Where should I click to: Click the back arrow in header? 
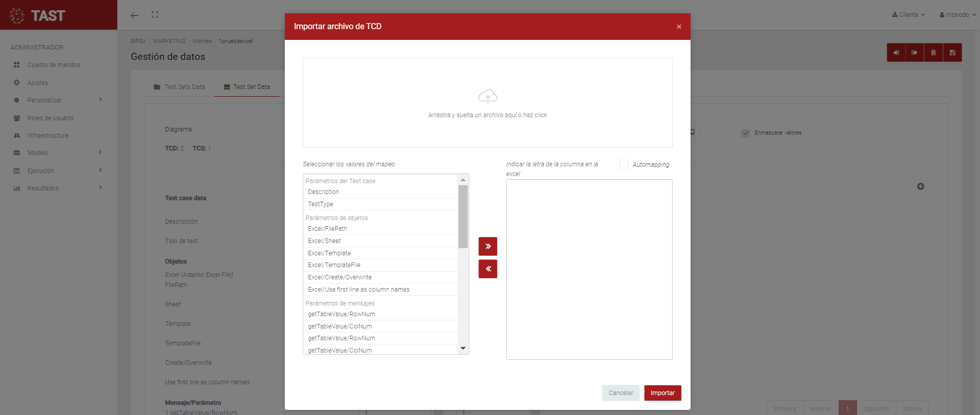[134, 15]
